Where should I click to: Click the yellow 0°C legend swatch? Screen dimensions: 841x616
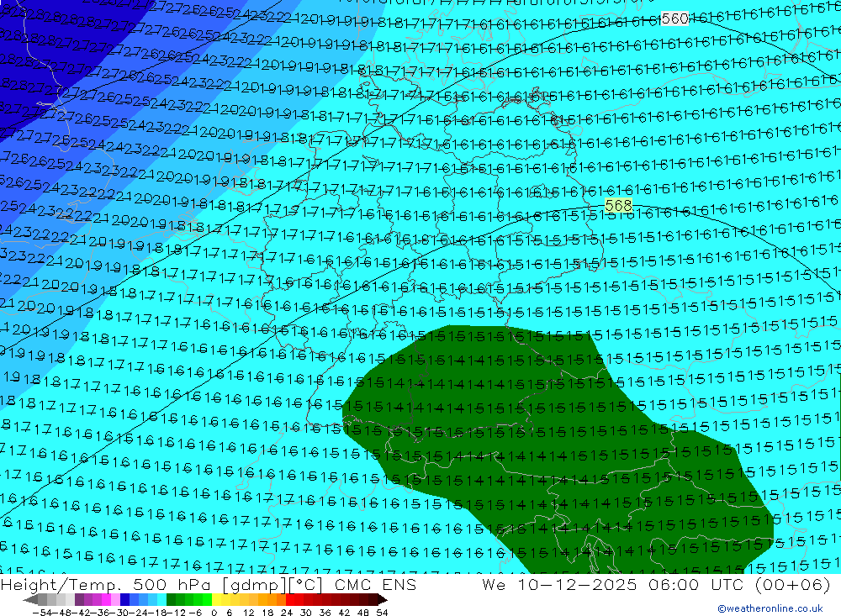pyautogui.click(x=216, y=599)
